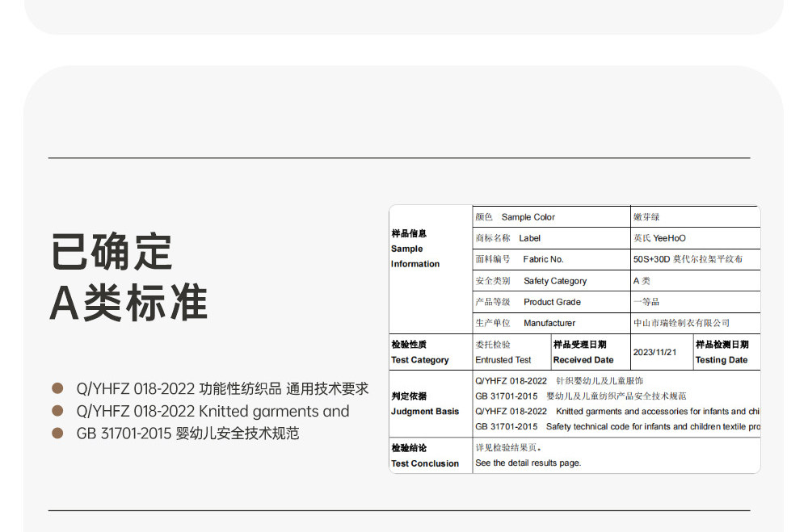Select the 商标名称 Label cell

pyautogui.click(x=551, y=238)
